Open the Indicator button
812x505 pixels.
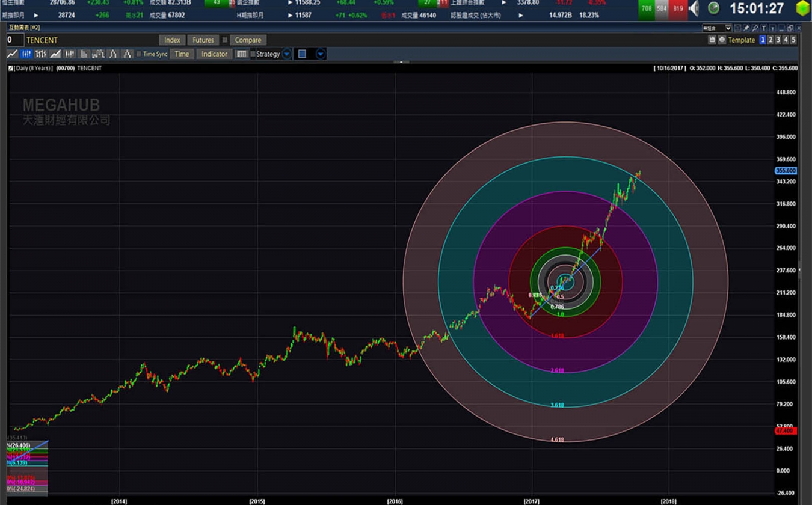tap(214, 54)
